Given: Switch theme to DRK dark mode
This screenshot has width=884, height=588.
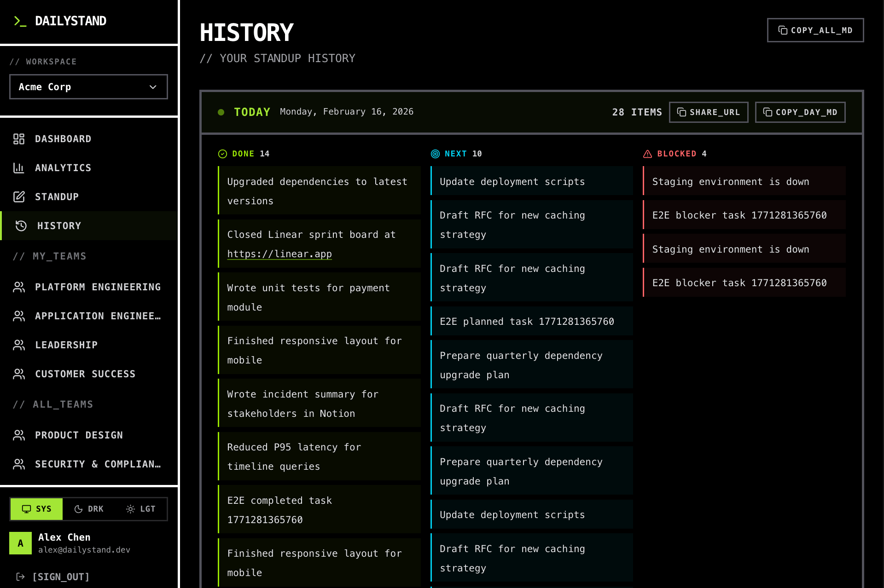Looking at the screenshot, I should point(89,509).
